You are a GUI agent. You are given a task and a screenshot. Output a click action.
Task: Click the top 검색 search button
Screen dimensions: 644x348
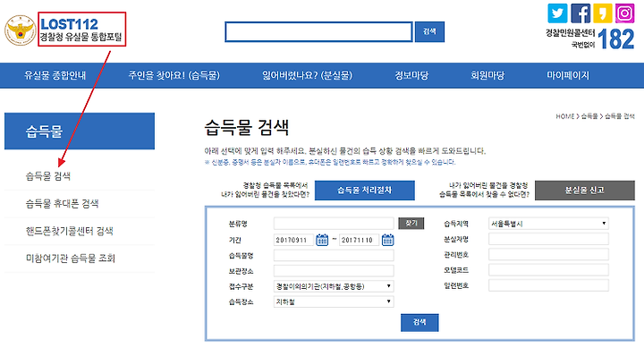click(429, 32)
